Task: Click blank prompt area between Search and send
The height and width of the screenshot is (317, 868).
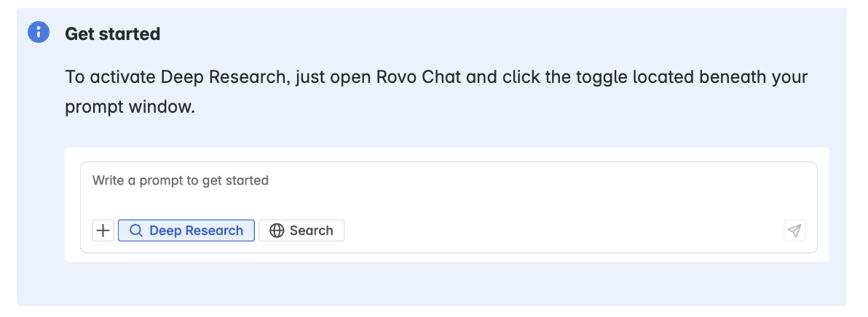Action: [561, 230]
